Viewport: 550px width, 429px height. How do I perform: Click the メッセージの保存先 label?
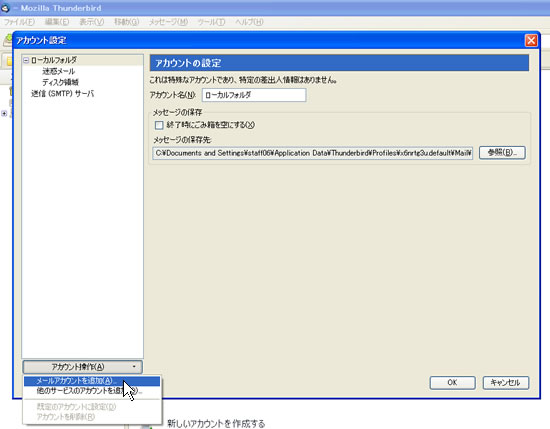coord(182,140)
